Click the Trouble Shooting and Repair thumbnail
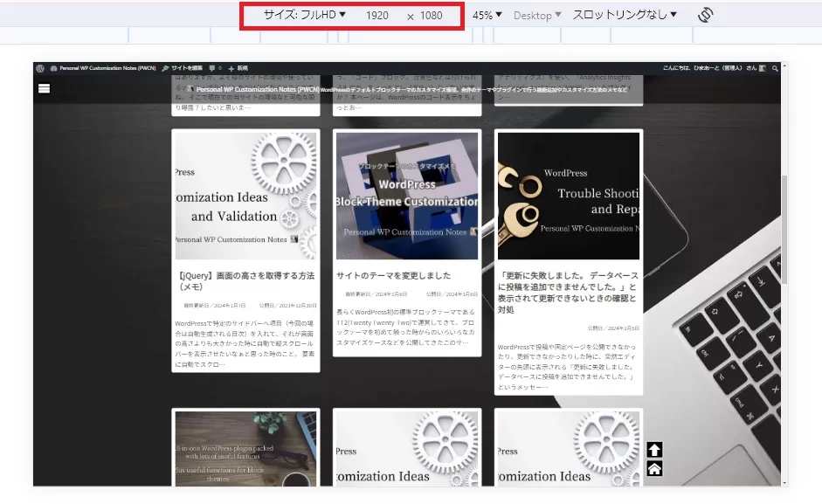The width and height of the screenshot is (822, 504). coord(569,196)
